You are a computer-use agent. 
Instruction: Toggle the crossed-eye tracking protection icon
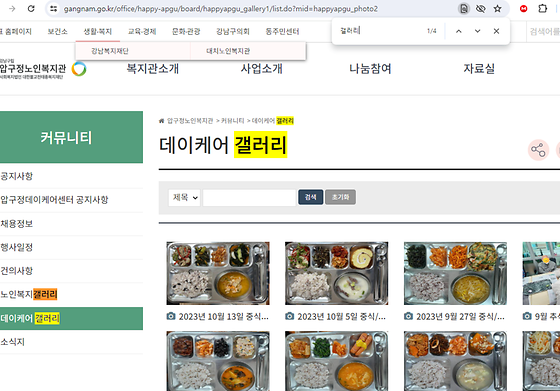(481, 9)
